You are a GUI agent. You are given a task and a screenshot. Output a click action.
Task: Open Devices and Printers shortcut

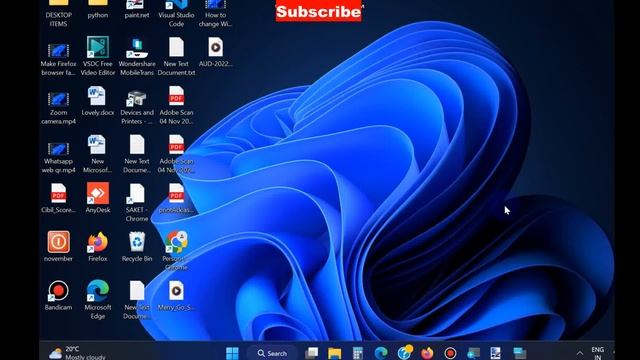coord(137,107)
